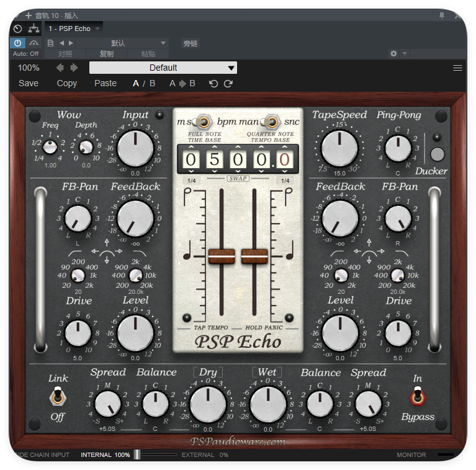Open the 100% zoom menu
476x470 pixels.
point(29,68)
